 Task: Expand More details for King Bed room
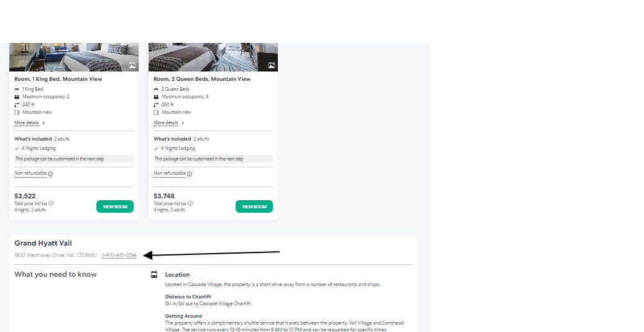[x=27, y=123]
